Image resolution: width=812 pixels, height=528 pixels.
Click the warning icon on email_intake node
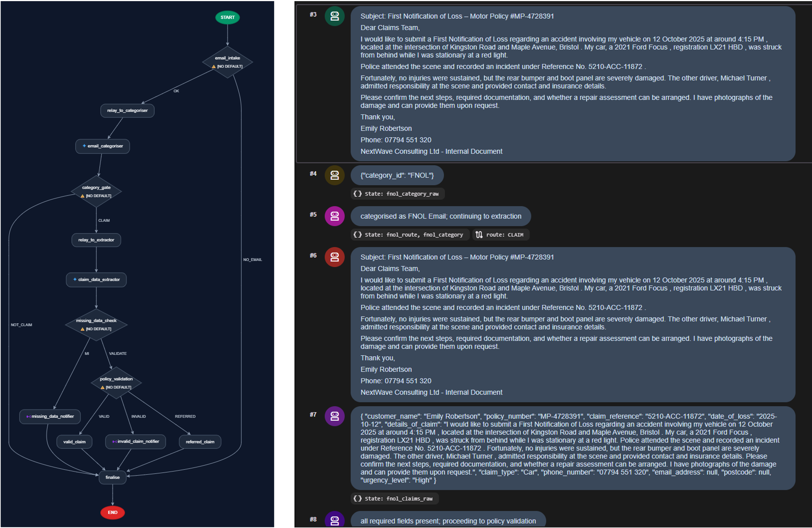214,67
